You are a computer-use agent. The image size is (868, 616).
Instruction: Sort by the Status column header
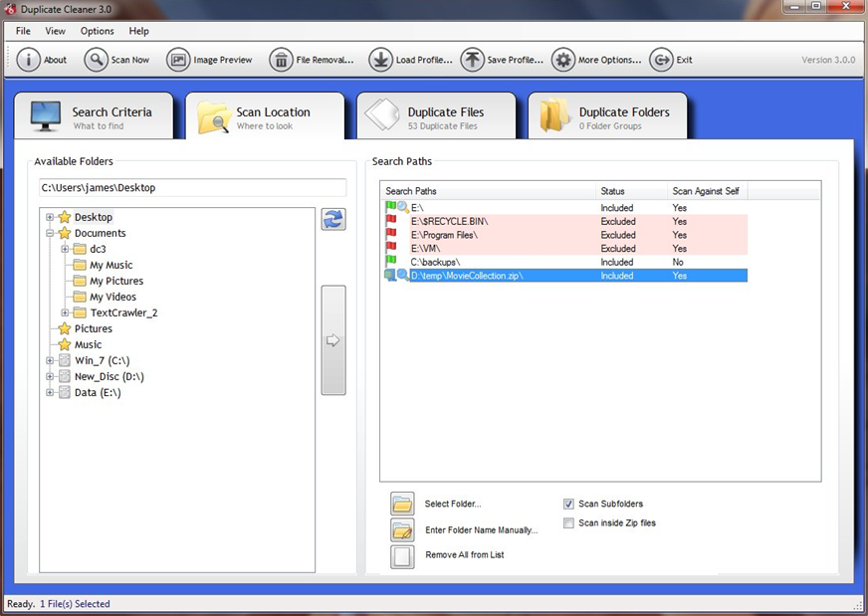point(631,191)
